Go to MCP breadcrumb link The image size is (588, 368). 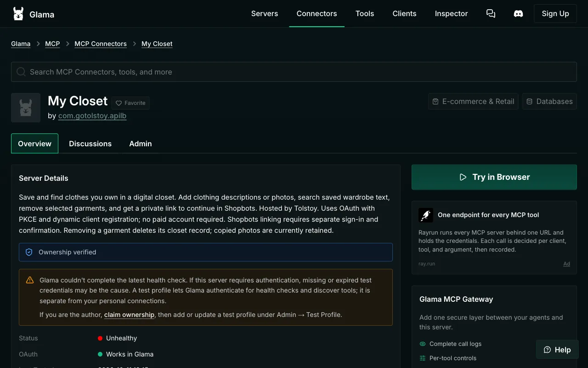(52, 44)
